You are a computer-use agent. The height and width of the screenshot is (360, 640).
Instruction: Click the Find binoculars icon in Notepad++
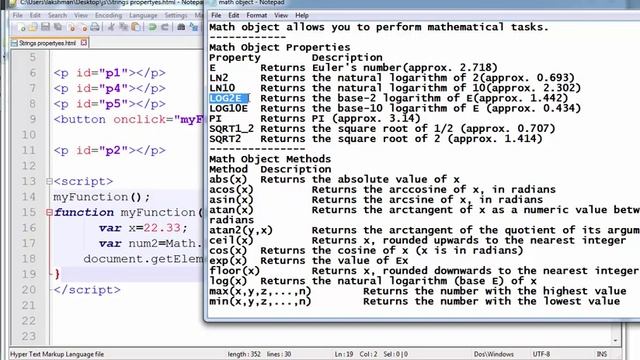tap(181, 27)
